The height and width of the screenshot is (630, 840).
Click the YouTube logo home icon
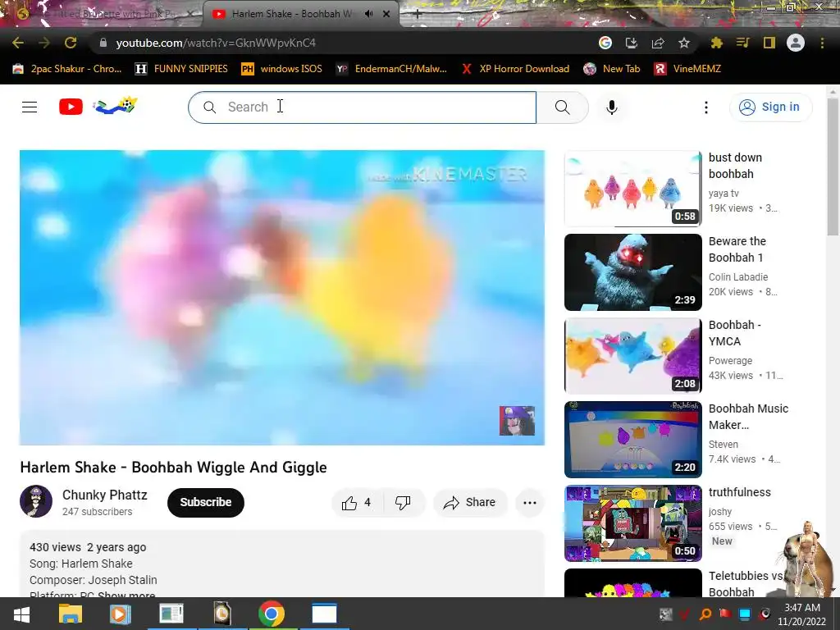click(x=71, y=107)
